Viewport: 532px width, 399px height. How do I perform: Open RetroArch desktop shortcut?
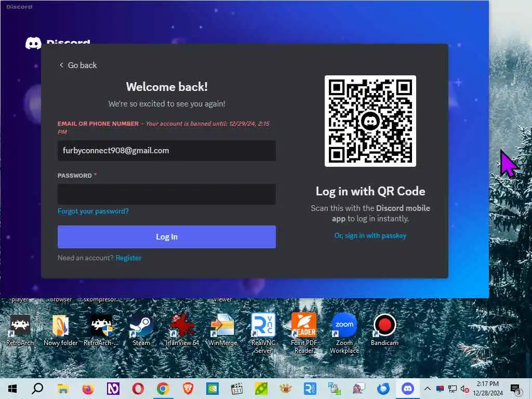click(20, 330)
